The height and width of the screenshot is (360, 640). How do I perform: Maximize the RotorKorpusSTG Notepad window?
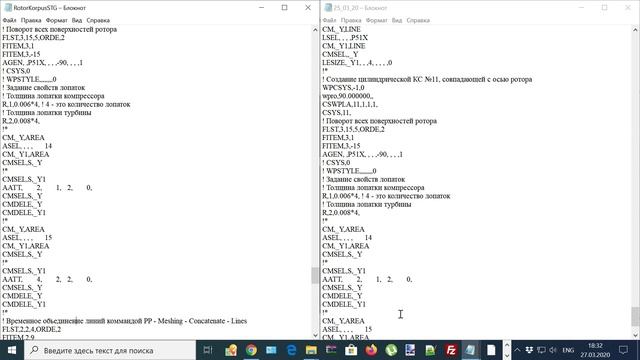[284, 7]
